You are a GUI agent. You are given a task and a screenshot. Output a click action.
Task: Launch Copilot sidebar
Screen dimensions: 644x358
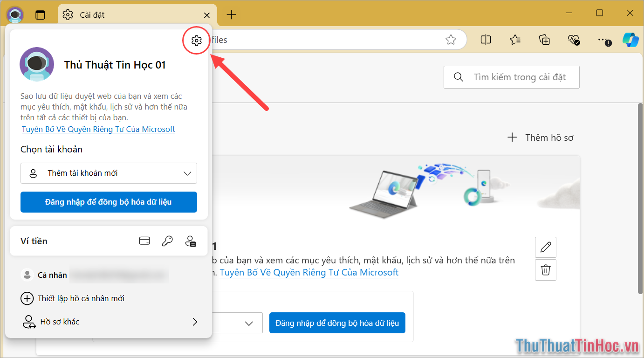[x=631, y=40]
